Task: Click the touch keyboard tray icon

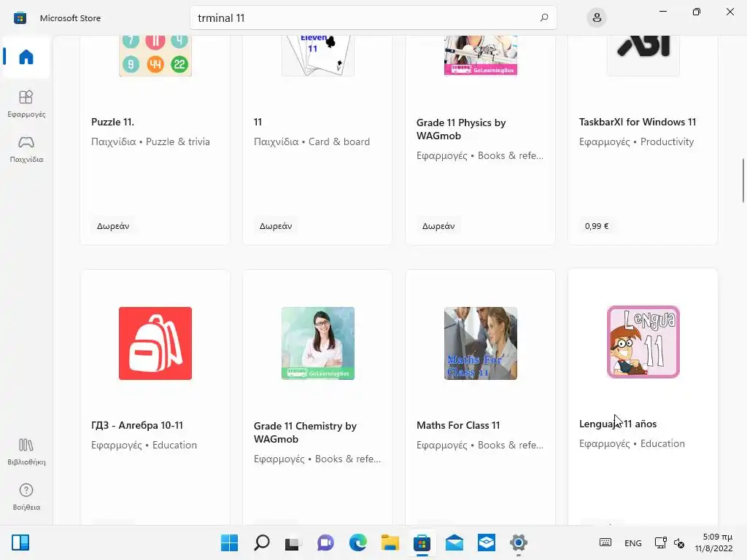Action: pyautogui.click(x=605, y=542)
